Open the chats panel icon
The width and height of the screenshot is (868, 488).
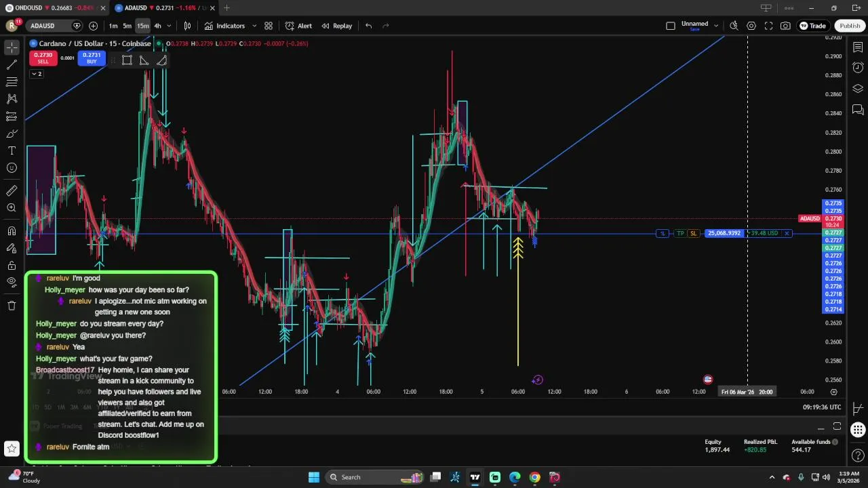point(858,110)
